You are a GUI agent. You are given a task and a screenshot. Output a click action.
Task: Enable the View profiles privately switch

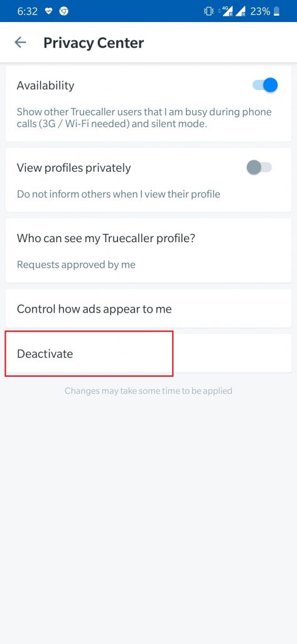click(x=259, y=167)
